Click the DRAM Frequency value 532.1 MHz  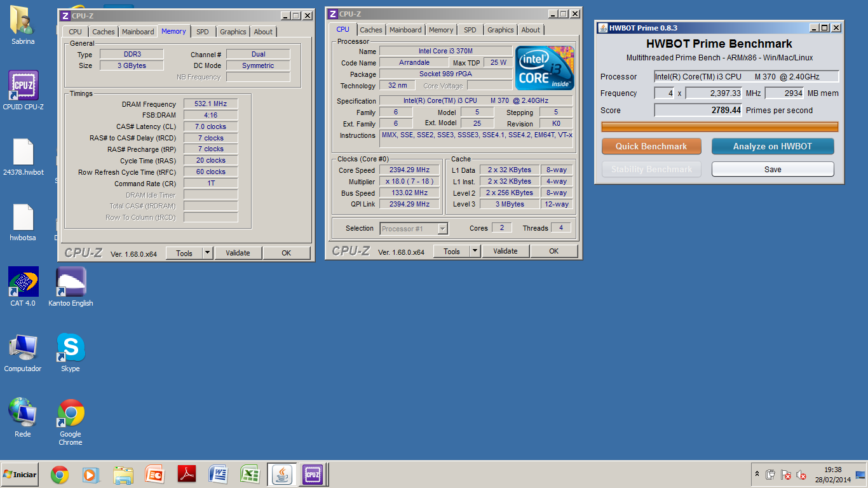[211, 104]
